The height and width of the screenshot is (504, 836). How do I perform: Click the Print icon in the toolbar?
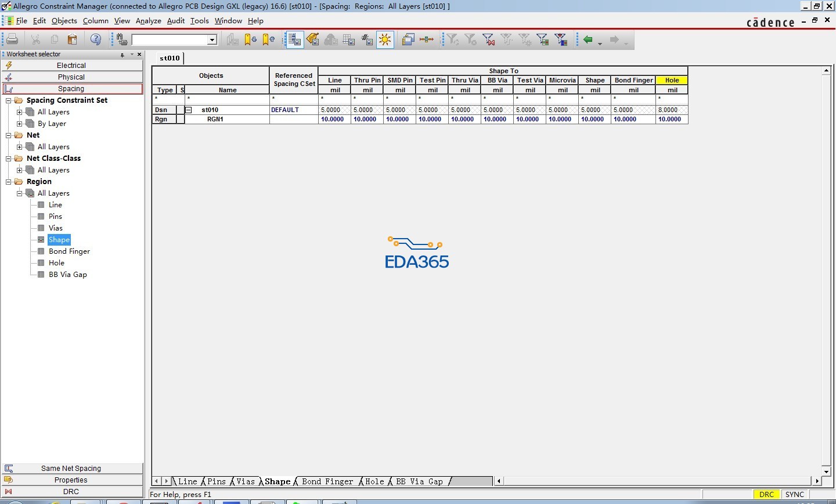pos(12,39)
